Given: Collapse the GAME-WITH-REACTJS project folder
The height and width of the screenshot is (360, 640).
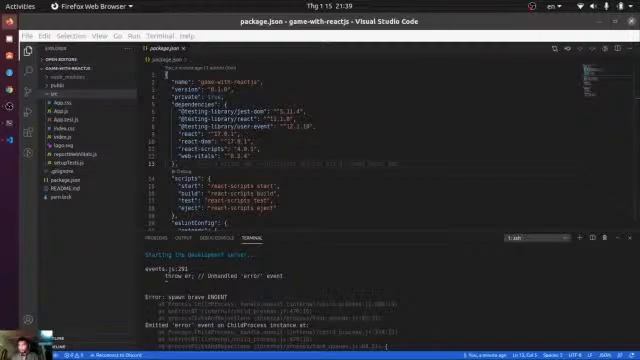Looking at the screenshot, I should point(68,69).
